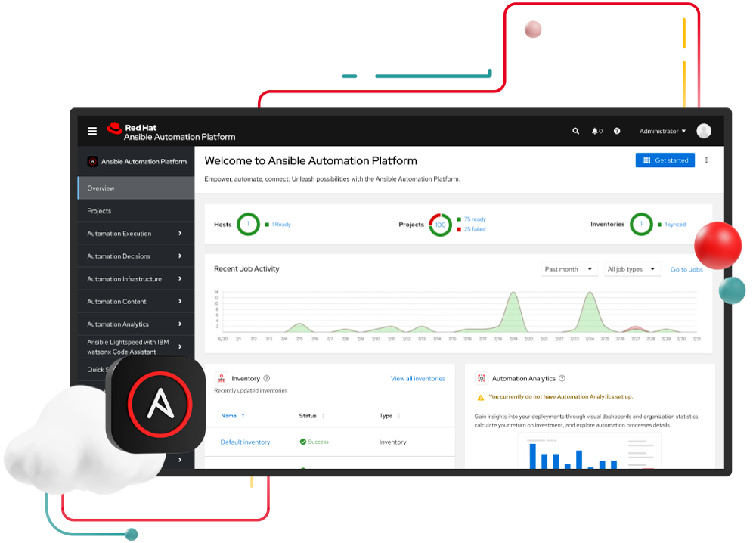Open the Default inventory link
The height and width of the screenshot is (543, 756).
245,442
